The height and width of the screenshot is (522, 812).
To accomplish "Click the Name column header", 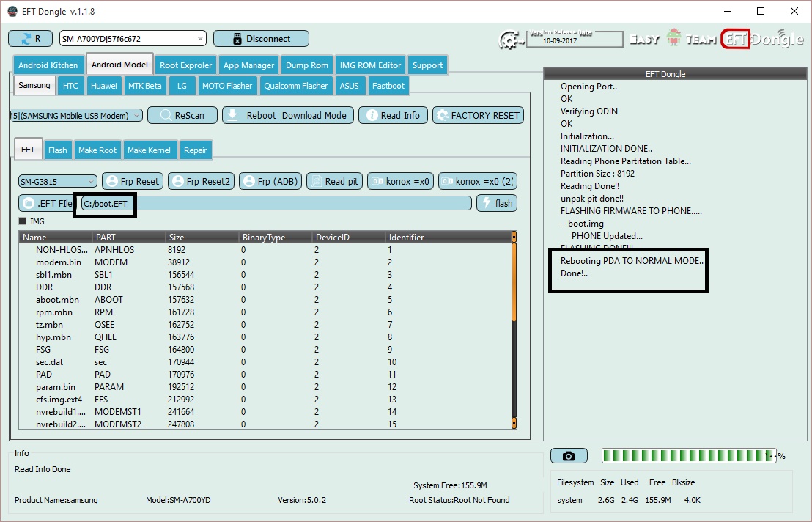I will pyautogui.click(x=56, y=238).
